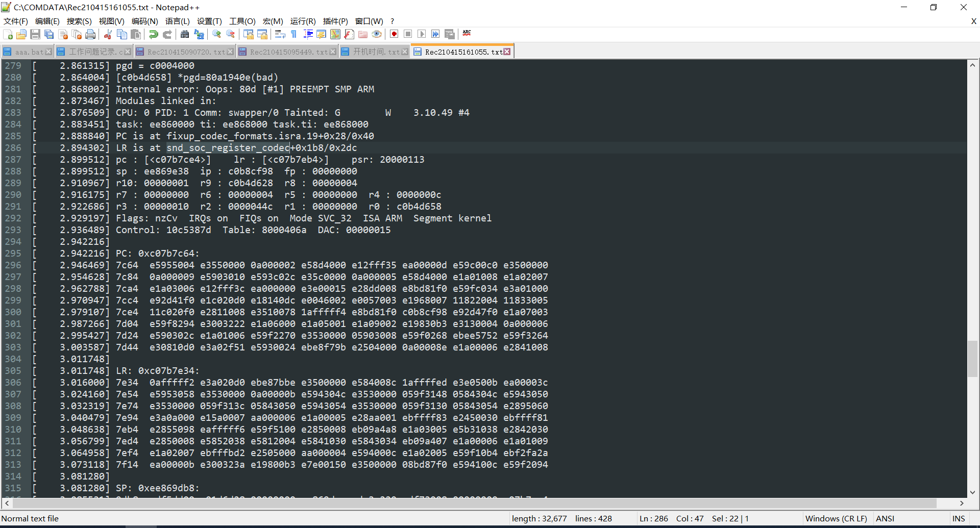Undo the last edit via the Undo arrow
The image size is (980, 528).
click(x=153, y=34)
